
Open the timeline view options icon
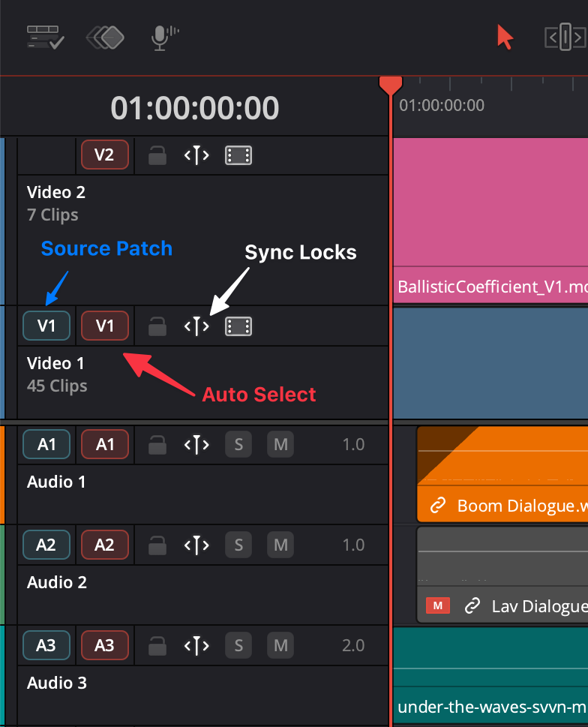tap(46, 37)
